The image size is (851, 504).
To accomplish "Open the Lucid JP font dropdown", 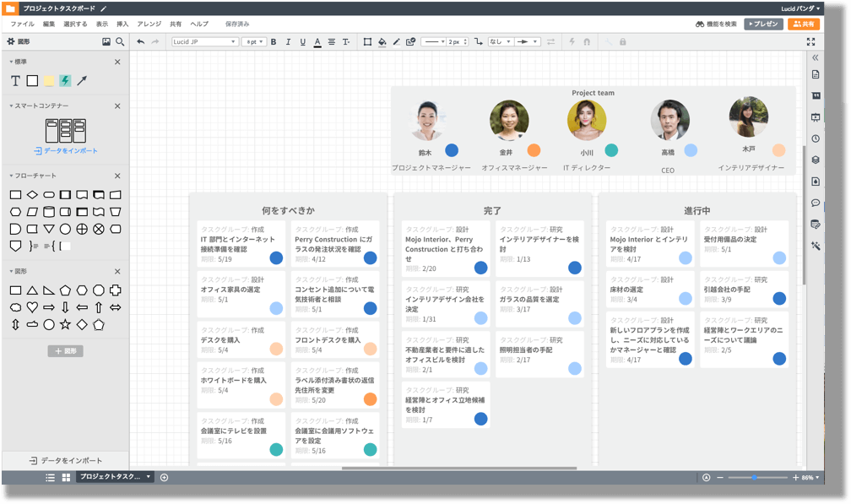I will (x=205, y=41).
